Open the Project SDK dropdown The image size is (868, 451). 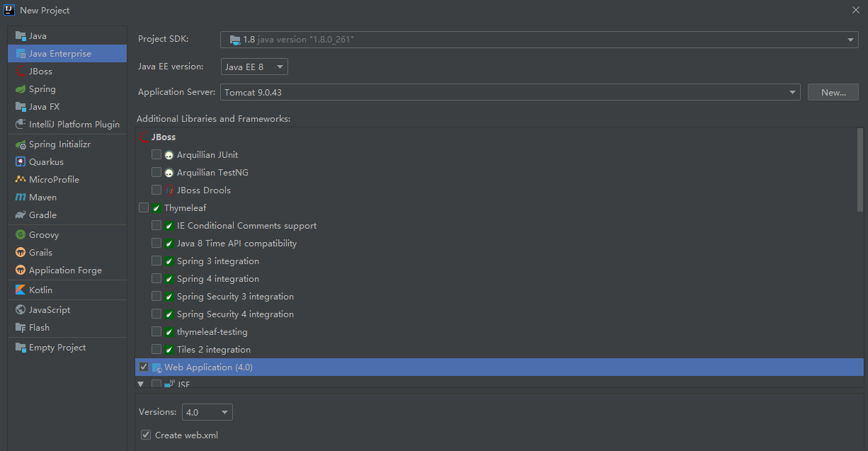pyautogui.click(x=539, y=40)
